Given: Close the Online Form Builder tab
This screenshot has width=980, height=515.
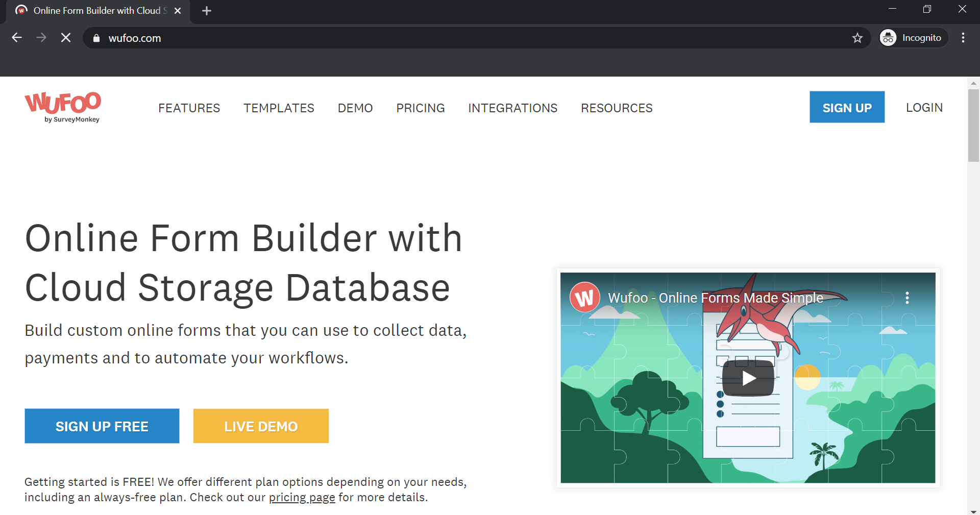Looking at the screenshot, I should [x=178, y=11].
